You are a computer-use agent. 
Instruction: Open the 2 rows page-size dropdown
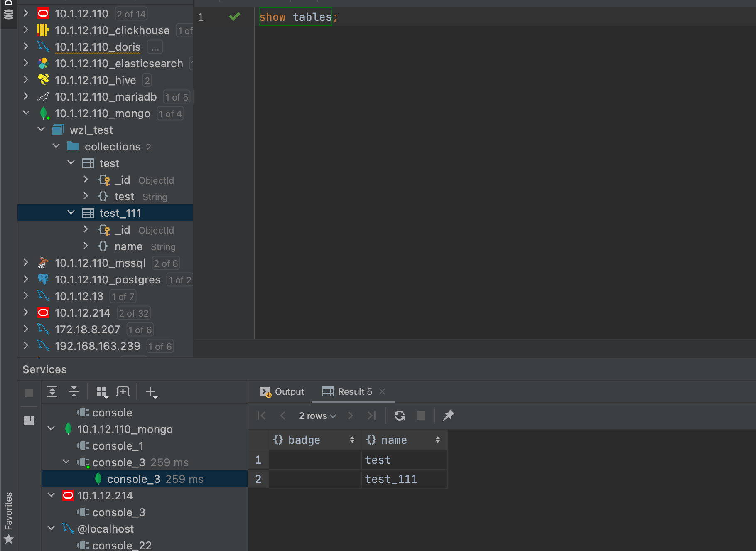pyautogui.click(x=317, y=416)
